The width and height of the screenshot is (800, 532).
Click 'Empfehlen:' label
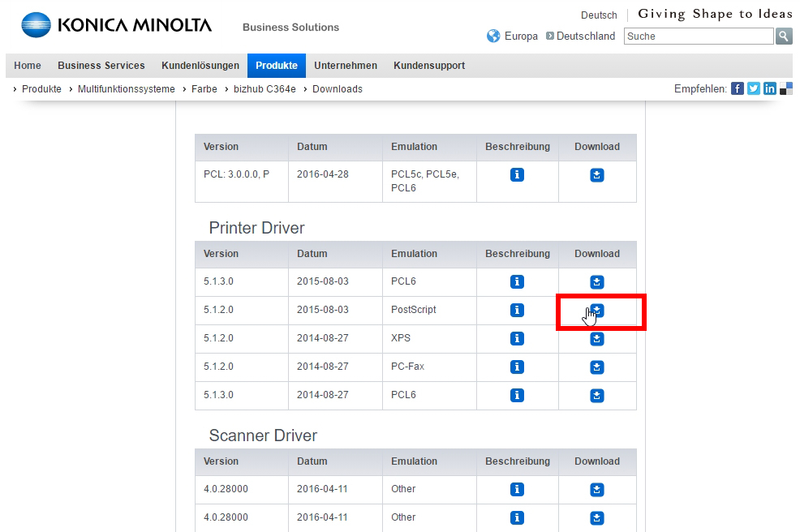tap(700, 88)
